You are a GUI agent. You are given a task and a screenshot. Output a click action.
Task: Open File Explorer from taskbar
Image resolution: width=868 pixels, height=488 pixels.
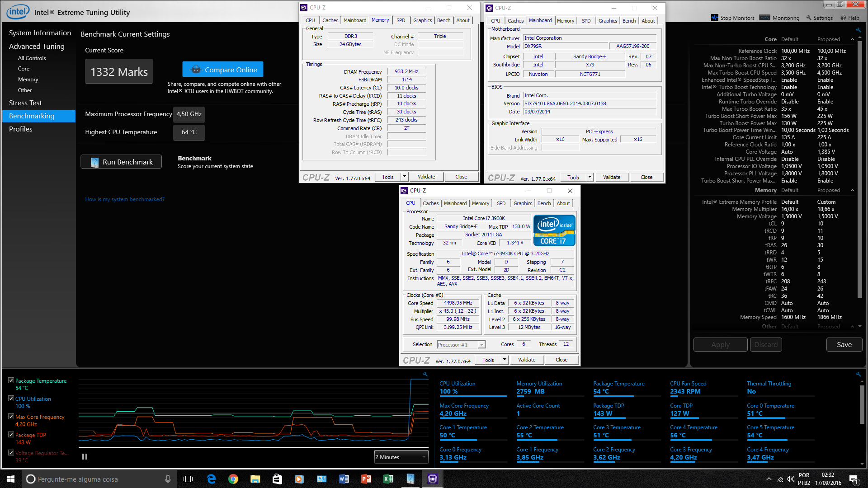pyautogui.click(x=255, y=479)
